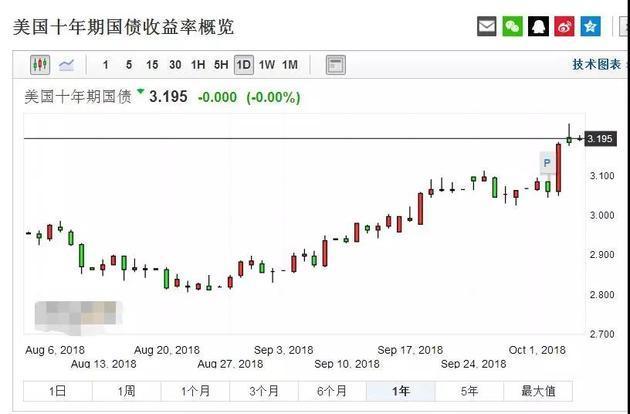Click the Sep 17, 2018 date label
The height and width of the screenshot is (414, 630).
410,350
